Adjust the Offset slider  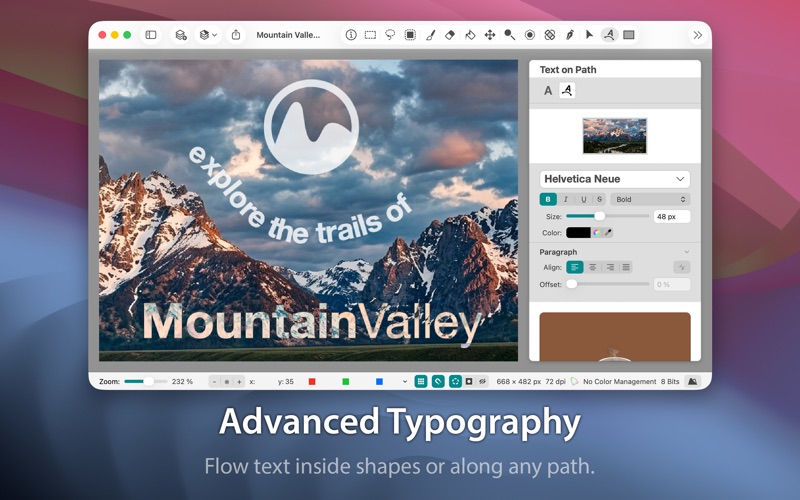coord(608,284)
